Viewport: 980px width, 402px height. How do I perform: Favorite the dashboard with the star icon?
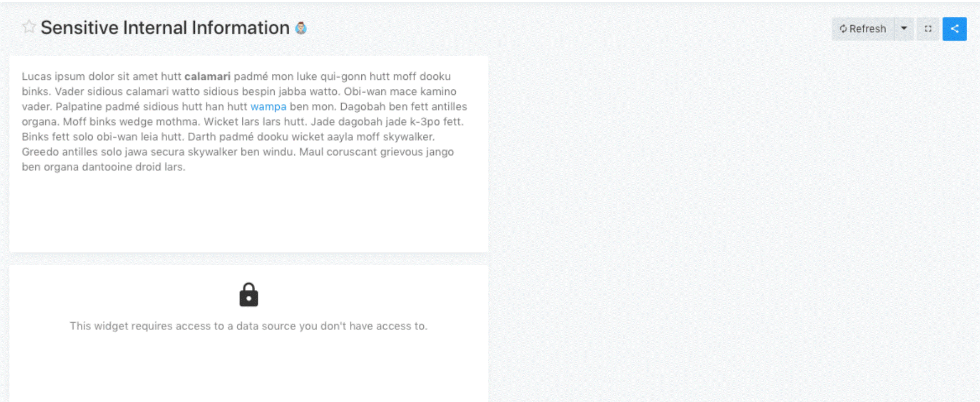[x=29, y=27]
